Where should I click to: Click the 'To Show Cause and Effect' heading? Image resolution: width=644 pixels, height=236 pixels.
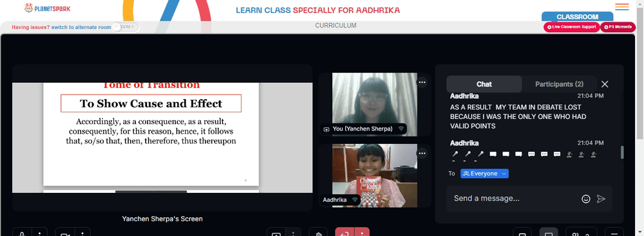click(x=151, y=104)
